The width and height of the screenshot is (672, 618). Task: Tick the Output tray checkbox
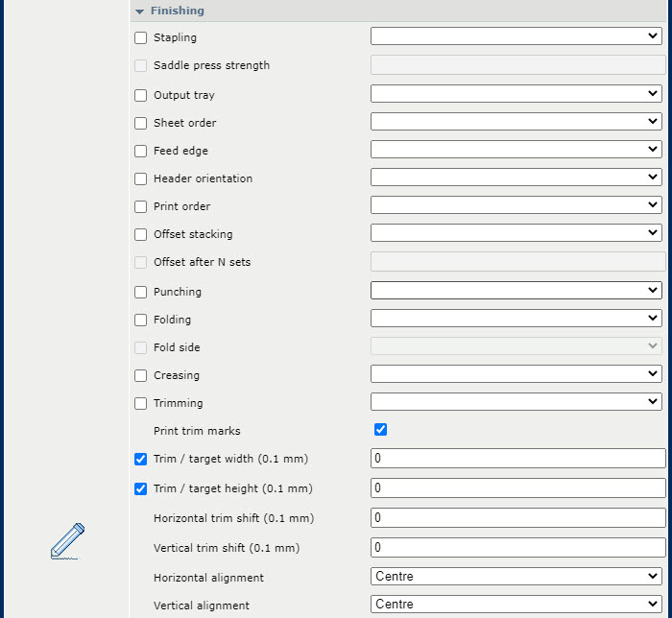tap(141, 95)
